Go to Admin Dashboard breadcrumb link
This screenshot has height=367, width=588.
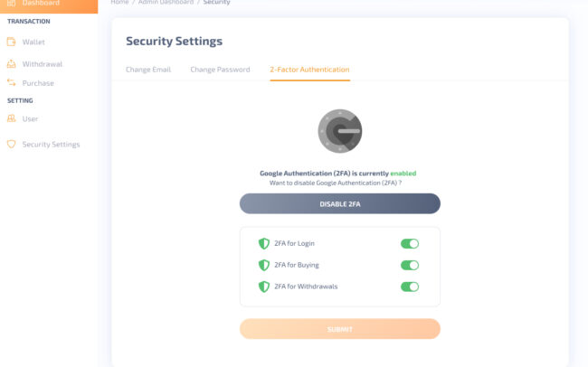point(165,3)
